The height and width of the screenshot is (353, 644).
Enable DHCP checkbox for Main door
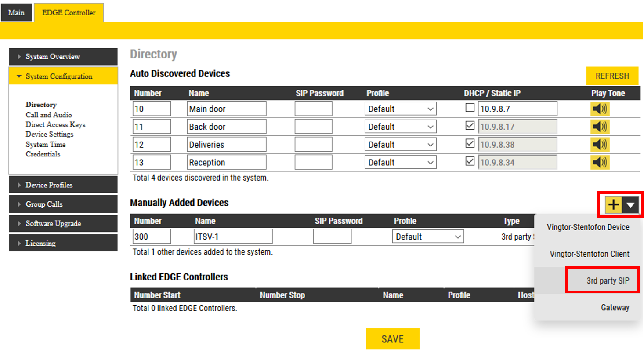pos(470,108)
